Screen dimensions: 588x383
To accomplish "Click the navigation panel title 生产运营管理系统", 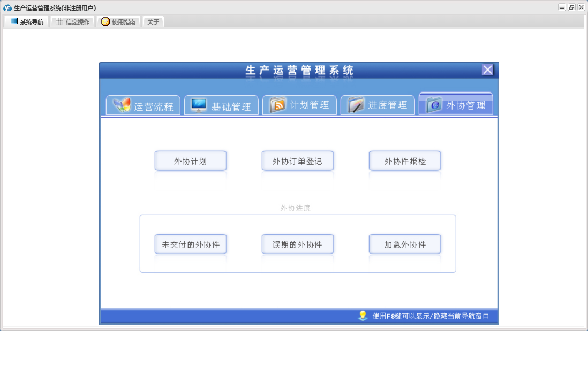I will click(x=299, y=70).
